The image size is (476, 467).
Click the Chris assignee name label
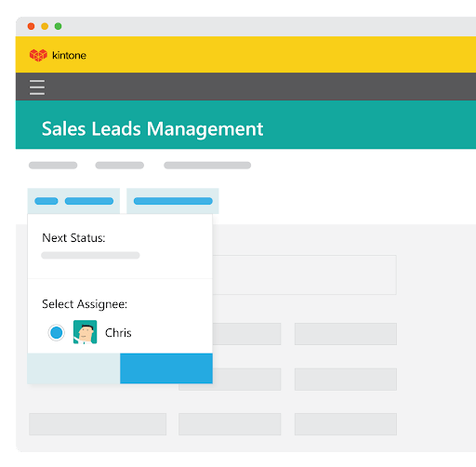click(x=118, y=333)
